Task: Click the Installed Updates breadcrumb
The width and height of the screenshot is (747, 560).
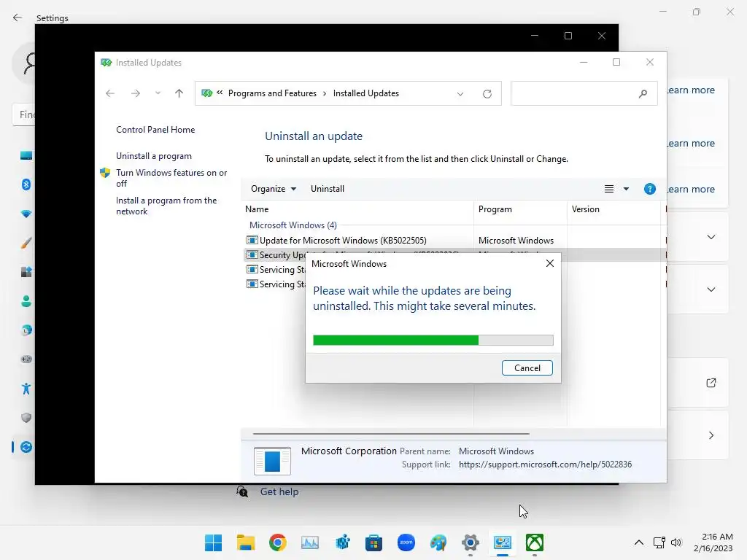Action: (x=366, y=93)
